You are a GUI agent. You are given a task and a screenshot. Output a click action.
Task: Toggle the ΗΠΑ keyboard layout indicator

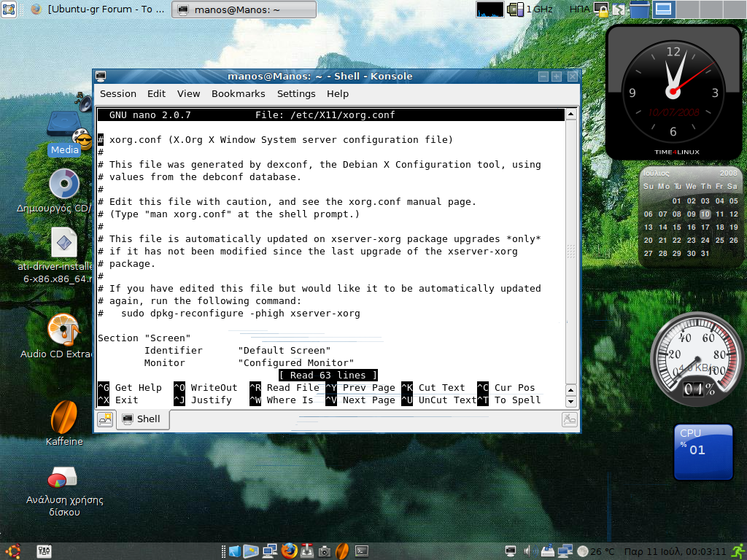click(x=579, y=9)
